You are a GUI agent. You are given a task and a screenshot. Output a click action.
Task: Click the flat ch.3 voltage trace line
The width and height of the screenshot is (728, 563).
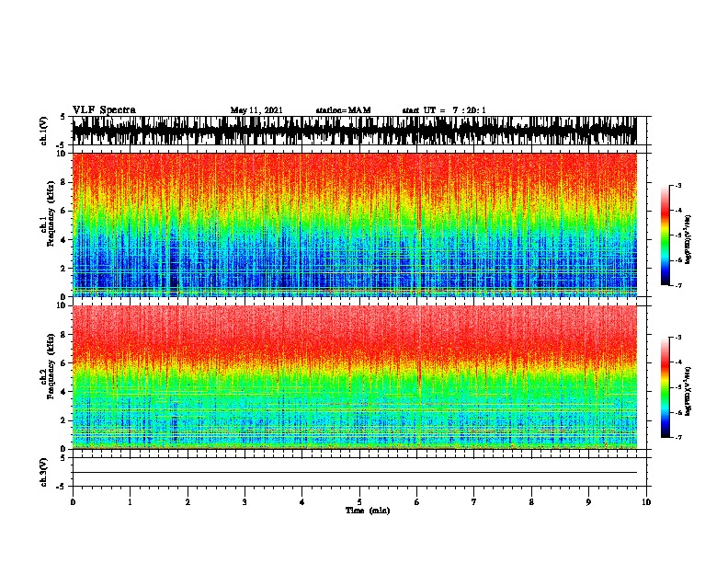[354, 473]
